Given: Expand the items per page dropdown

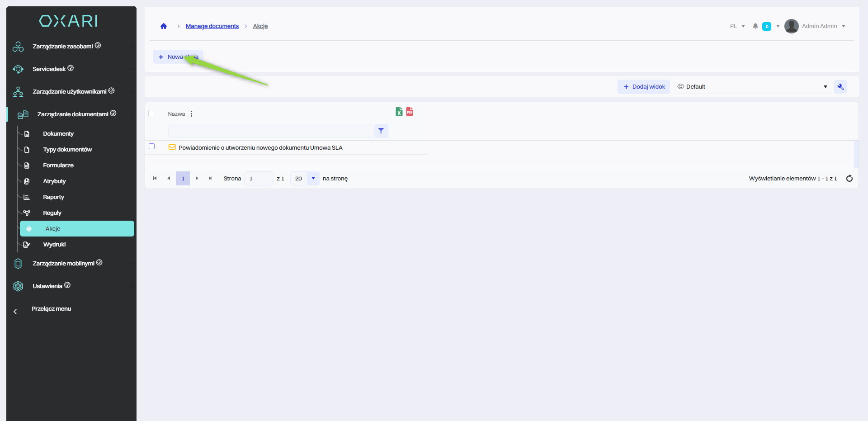Looking at the screenshot, I should [313, 179].
